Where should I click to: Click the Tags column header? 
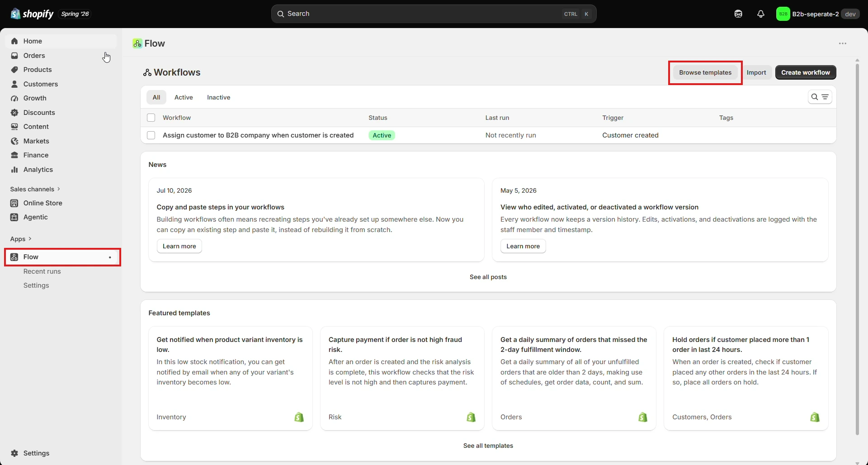tap(726, 118)
